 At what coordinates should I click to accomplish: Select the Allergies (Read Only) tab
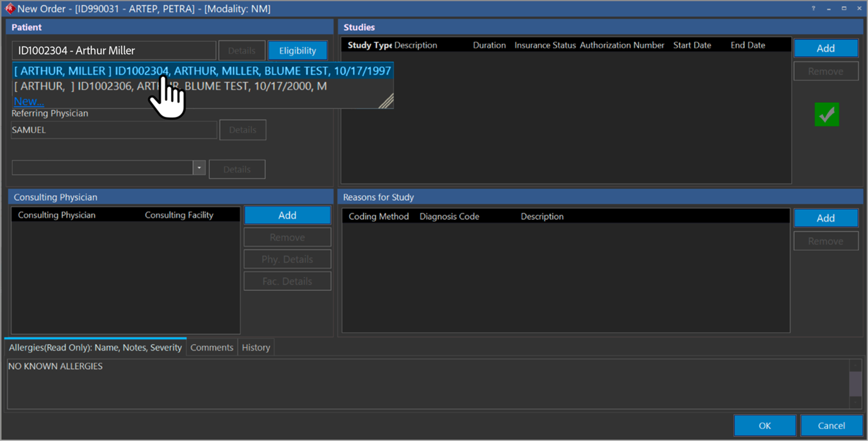click(x=95, y=347)
